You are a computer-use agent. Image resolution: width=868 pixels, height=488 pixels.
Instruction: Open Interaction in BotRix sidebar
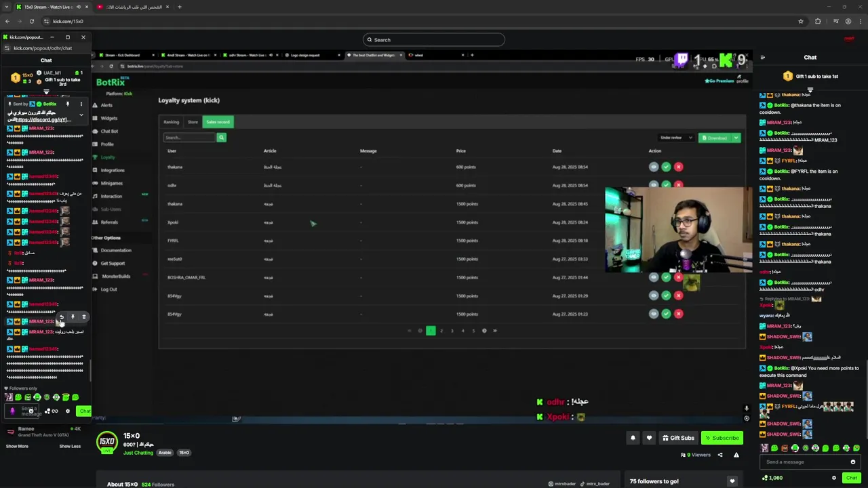tap(111, 196)
